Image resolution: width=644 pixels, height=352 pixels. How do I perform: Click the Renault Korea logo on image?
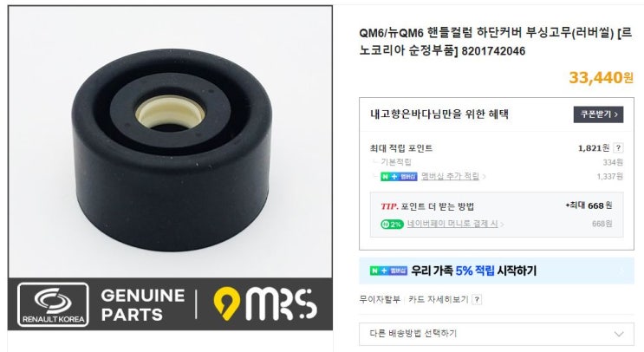pos(53,304)
